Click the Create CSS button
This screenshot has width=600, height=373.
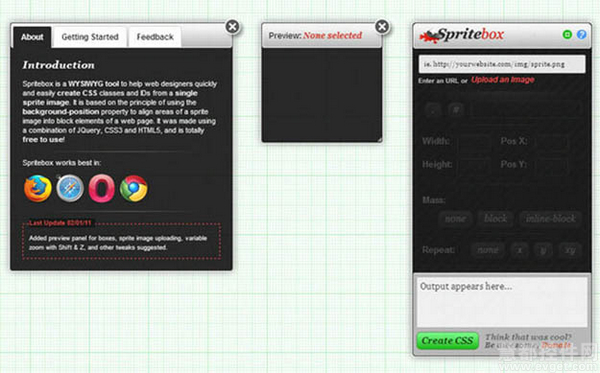click(x=447, y=340)
